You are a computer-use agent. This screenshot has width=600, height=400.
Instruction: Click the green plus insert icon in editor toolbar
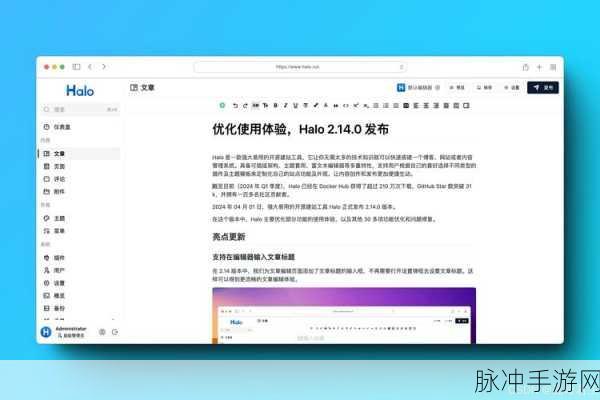tap(222, 105)
